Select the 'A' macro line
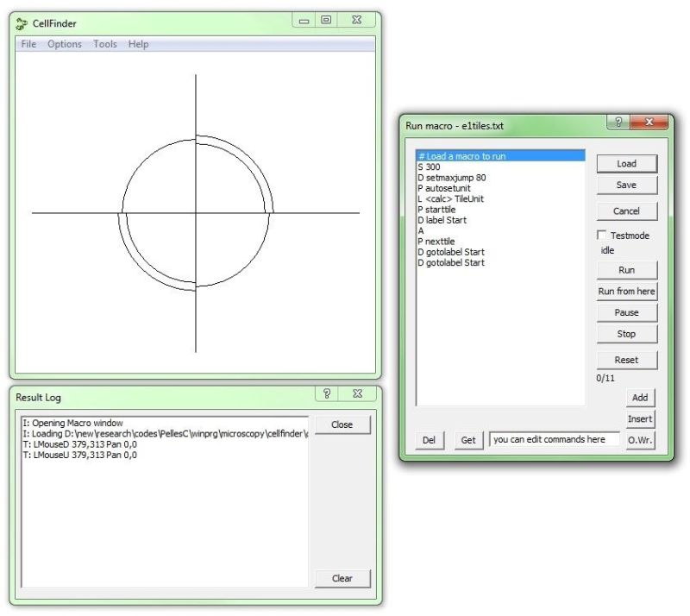 pos(500,230)
